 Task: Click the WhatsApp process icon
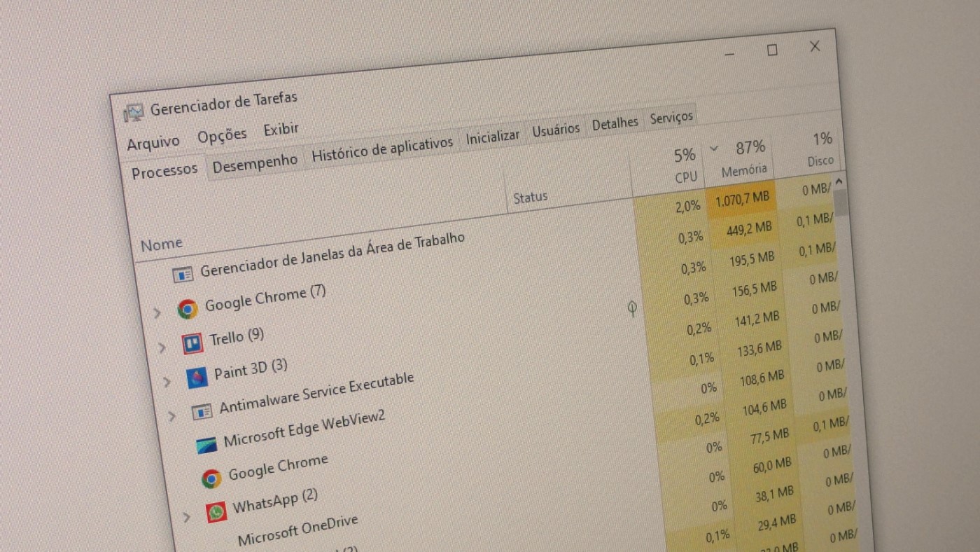coord(216,512)
